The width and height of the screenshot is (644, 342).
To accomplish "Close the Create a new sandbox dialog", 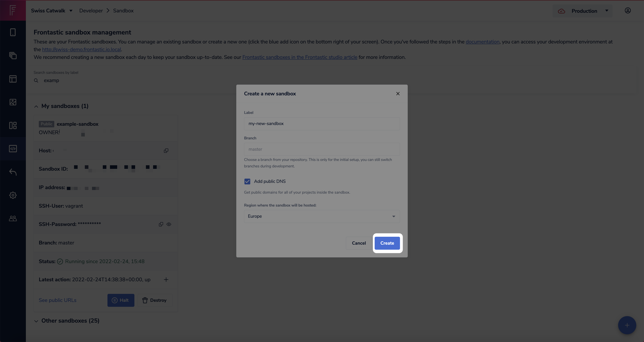I will (x=398, y=94).
